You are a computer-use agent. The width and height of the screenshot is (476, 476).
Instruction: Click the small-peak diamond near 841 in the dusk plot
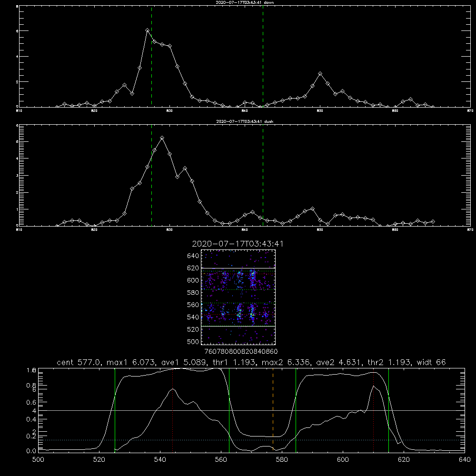point(252,212)
